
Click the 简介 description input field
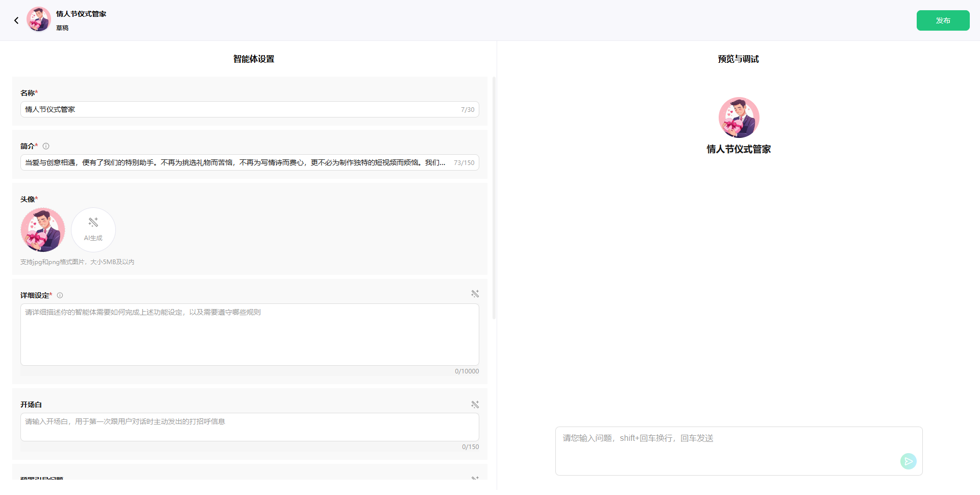(x=250, y=162)
